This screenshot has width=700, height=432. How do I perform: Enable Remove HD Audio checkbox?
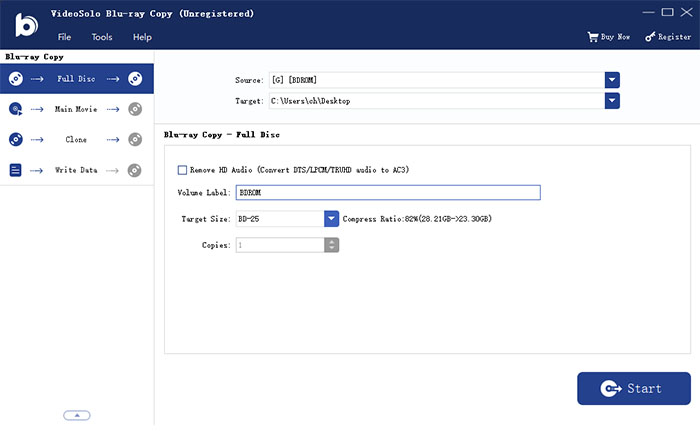(x=182, y=170)
